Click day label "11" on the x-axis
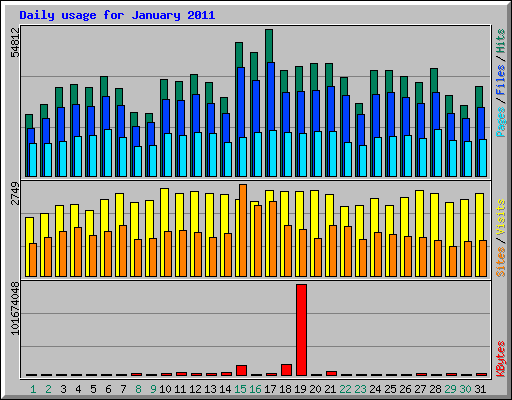 (x=180, y=389)
